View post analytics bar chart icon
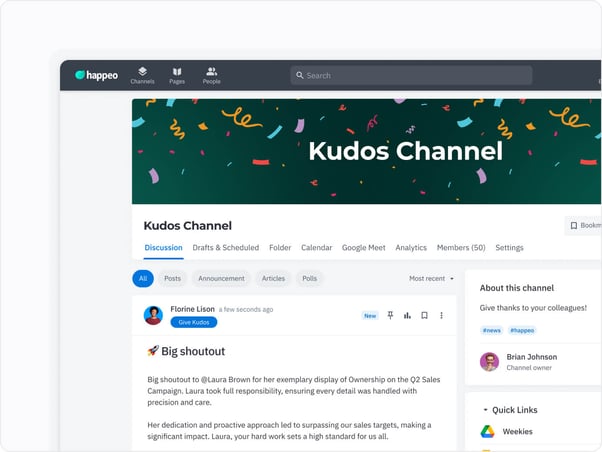Screen dimensions: 602x452 click(407, 315)
